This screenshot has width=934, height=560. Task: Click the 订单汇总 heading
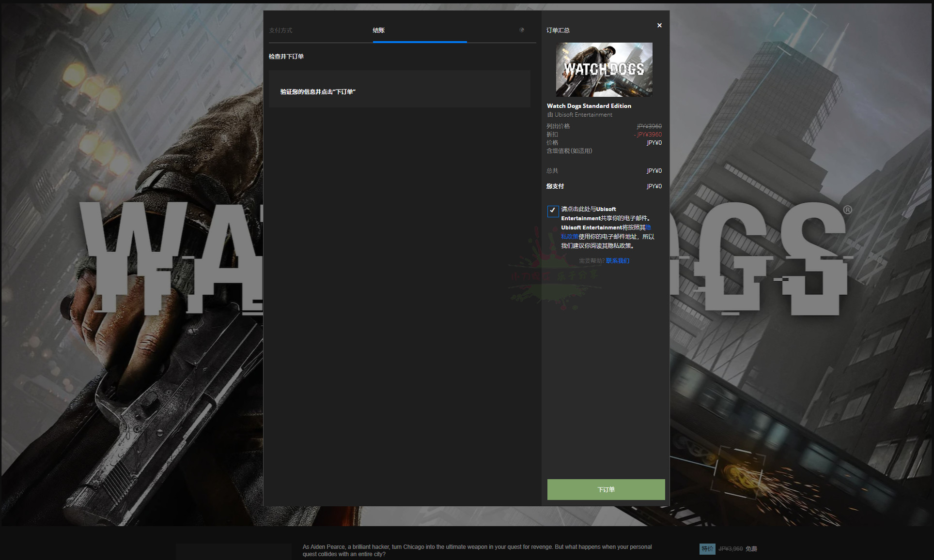558,30
